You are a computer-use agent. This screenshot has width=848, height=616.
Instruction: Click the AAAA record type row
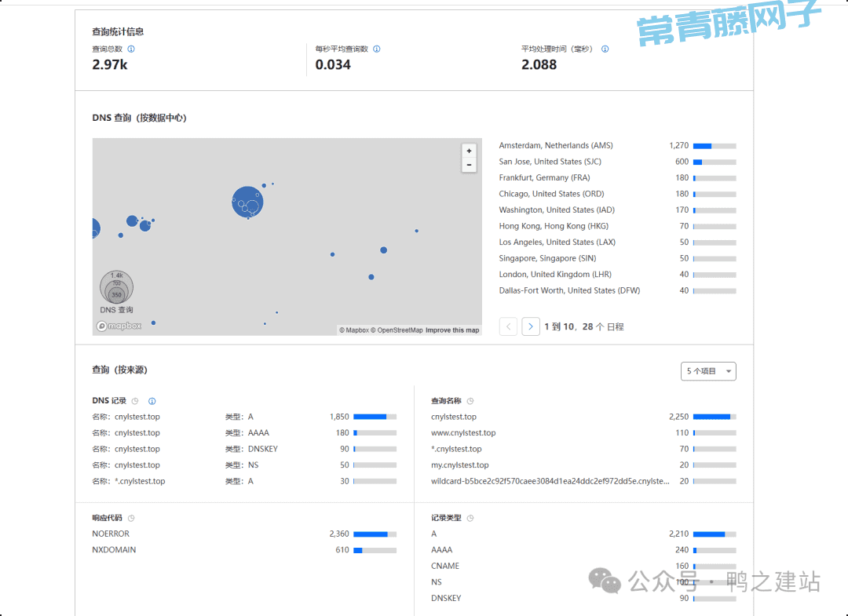(583, 550)
